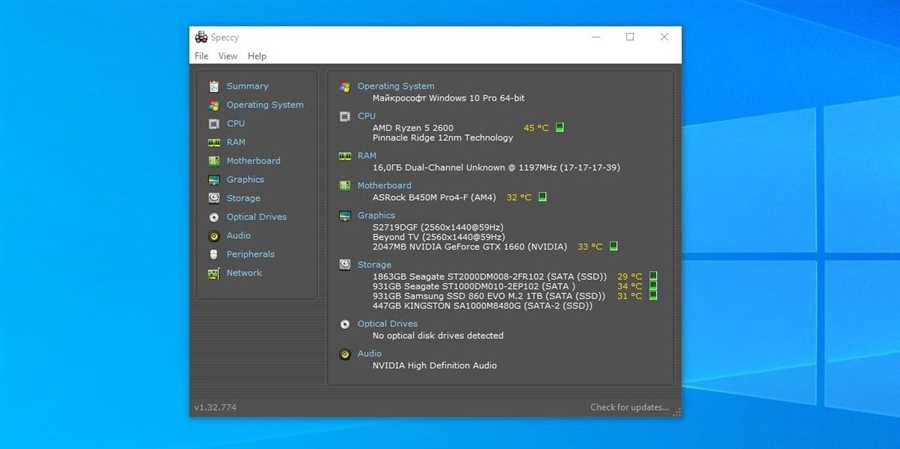Minimize the Speccy window

pyautogui.click(x=596, y=37)
